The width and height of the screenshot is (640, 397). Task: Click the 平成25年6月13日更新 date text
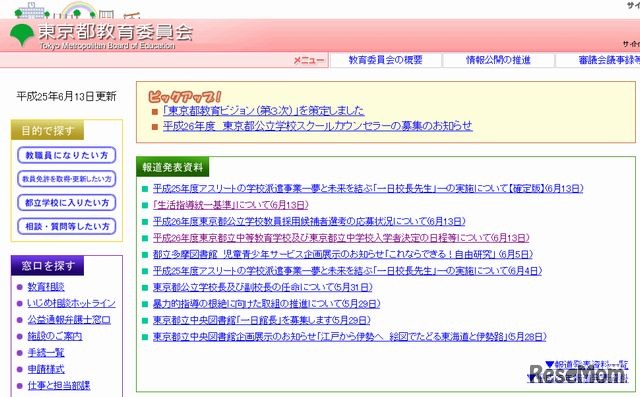click(x=66, y=96)
